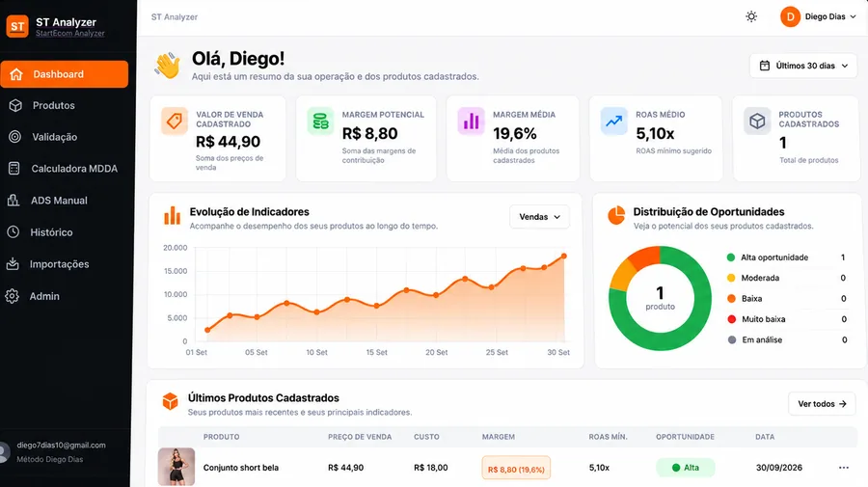Click the waving hand emoji icon
Image resolution: width=868 pixels, height=487 pixels.
click(167, 66)
